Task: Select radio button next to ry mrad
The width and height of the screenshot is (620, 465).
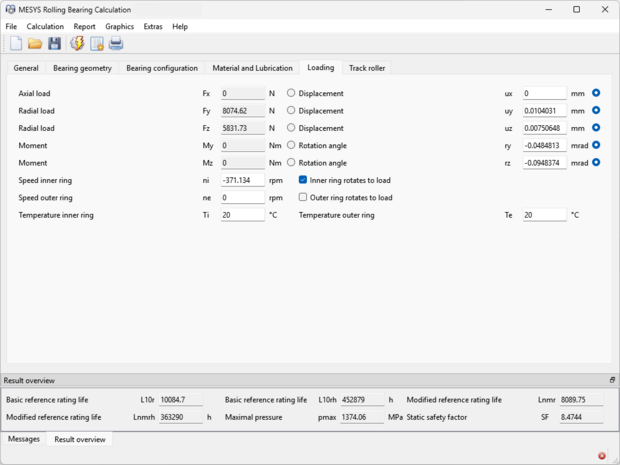Action: (x=597, y=145)
